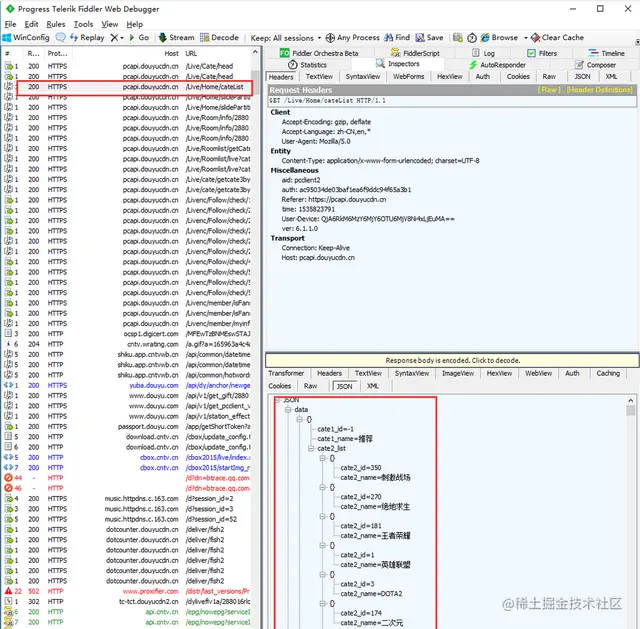
Task: Click the Go resume button
Action: (139, 38)
